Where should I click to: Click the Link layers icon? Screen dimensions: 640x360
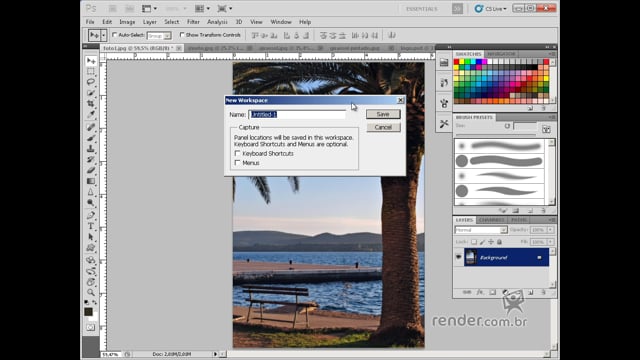point(467,292)
